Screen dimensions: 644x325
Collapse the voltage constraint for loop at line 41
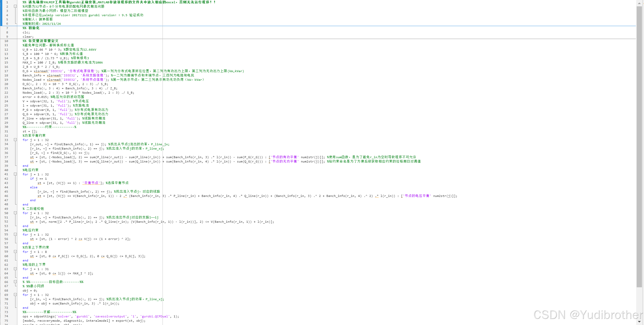15,174
